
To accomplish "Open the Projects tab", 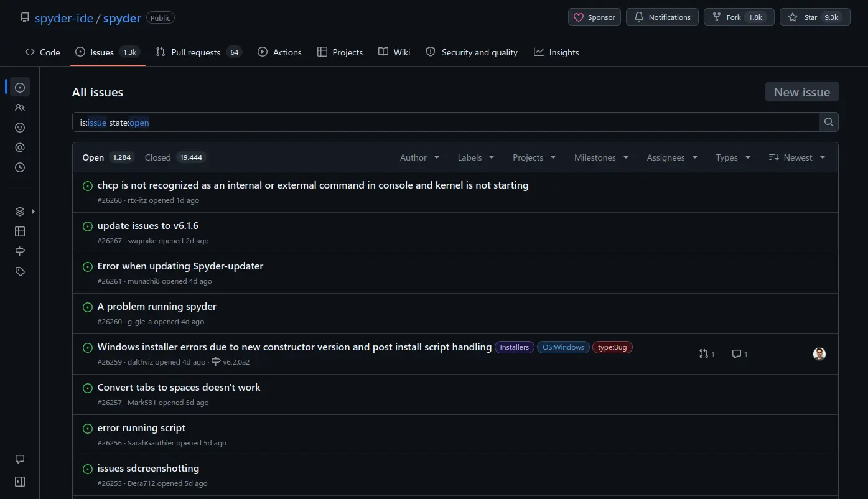I will click(340, 52).
